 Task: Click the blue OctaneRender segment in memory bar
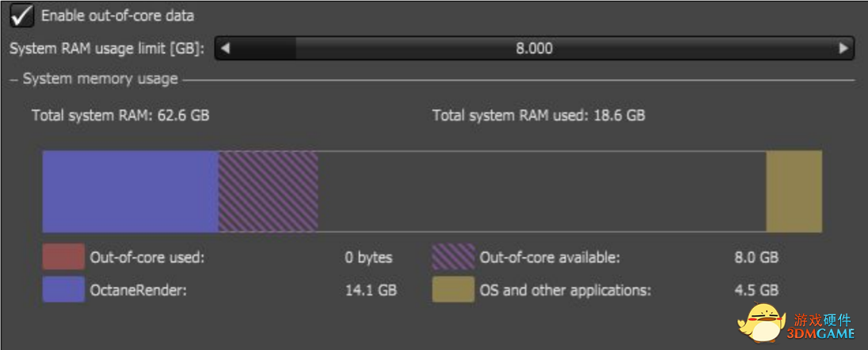point(131,191)
